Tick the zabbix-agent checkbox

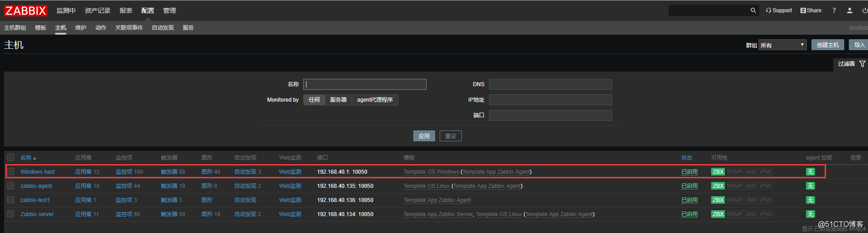[10, 186]
